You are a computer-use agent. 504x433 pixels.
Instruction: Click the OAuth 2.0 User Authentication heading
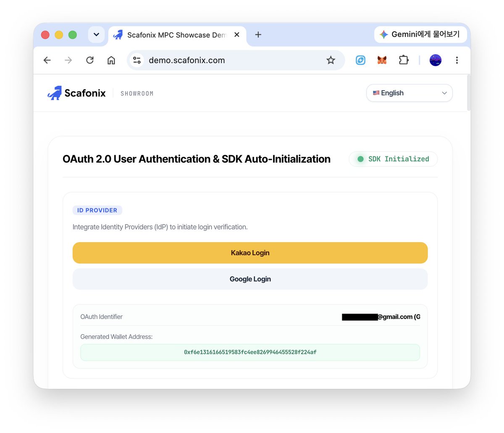197,159
